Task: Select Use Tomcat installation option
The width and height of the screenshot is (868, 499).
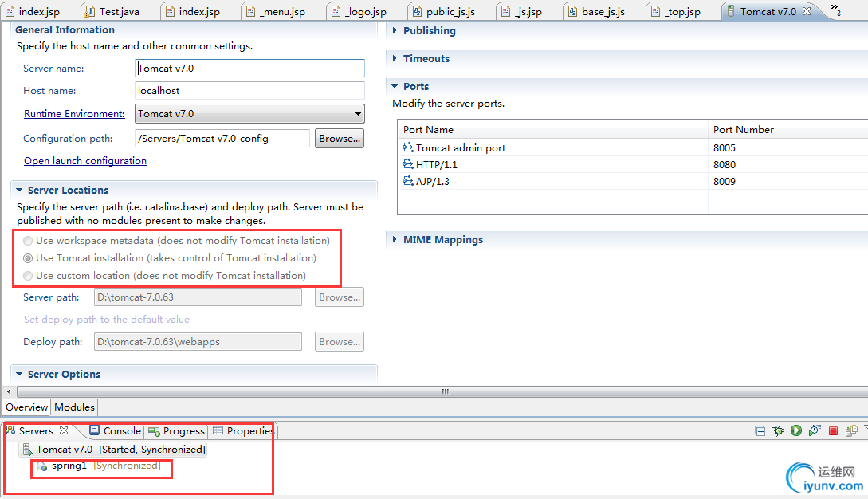Action: [x=28, y=258]
